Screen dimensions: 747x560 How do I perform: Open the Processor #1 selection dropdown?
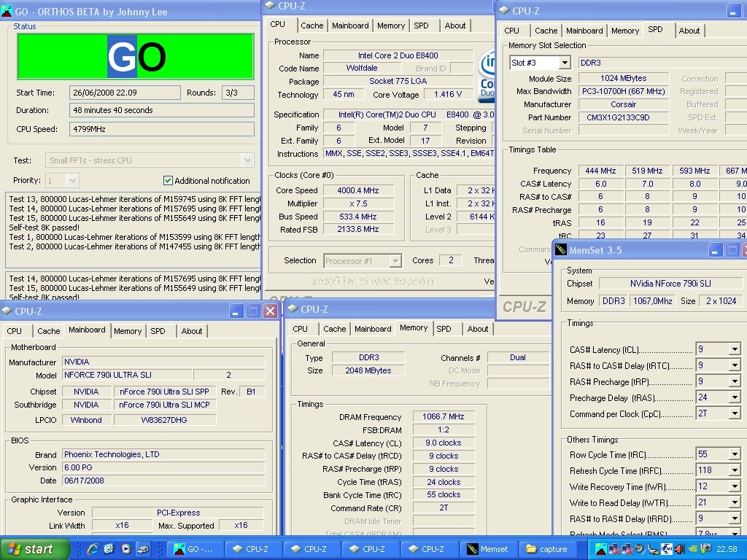tap(395, 260)
